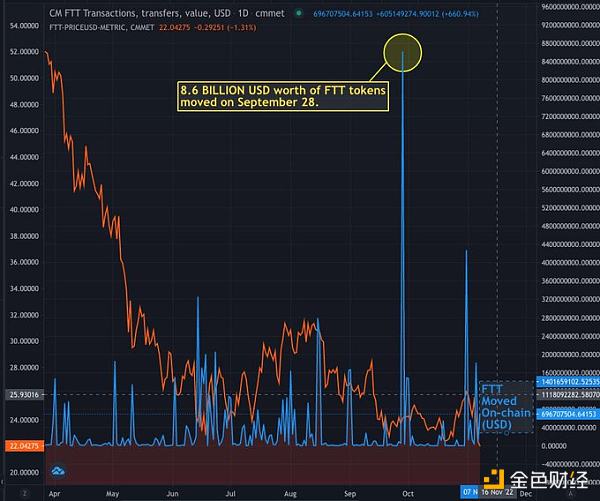600x501 pixels.
Task: Click the orange 22.04275 price tag
Action: pos(22,446)
